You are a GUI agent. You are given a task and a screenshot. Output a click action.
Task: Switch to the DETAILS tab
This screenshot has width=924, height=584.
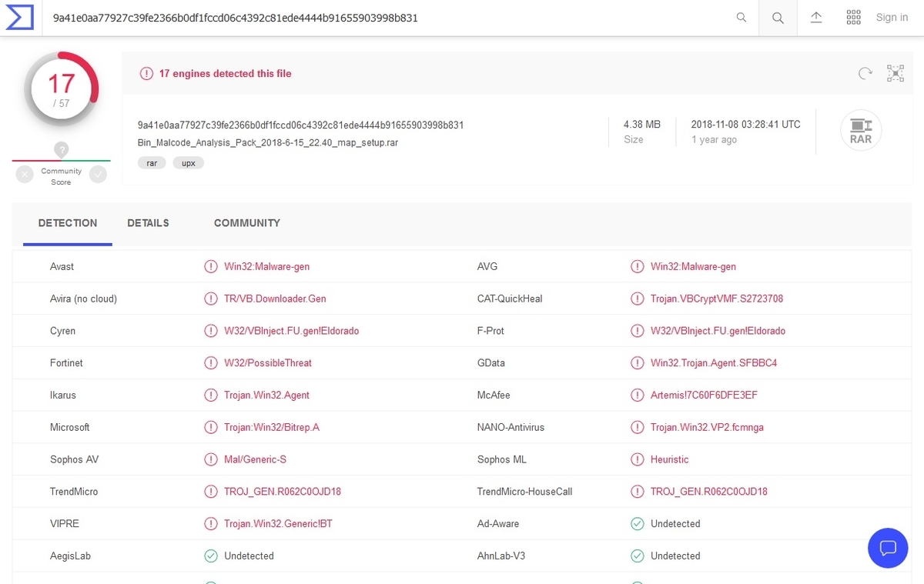[x=148, y=223]
